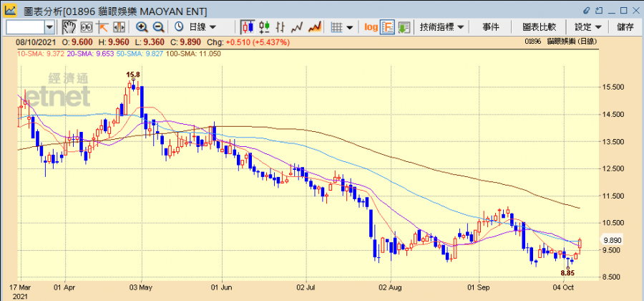
Task: Open the 設定 menu
Action: pyautogui.click(x=588, y=27)
